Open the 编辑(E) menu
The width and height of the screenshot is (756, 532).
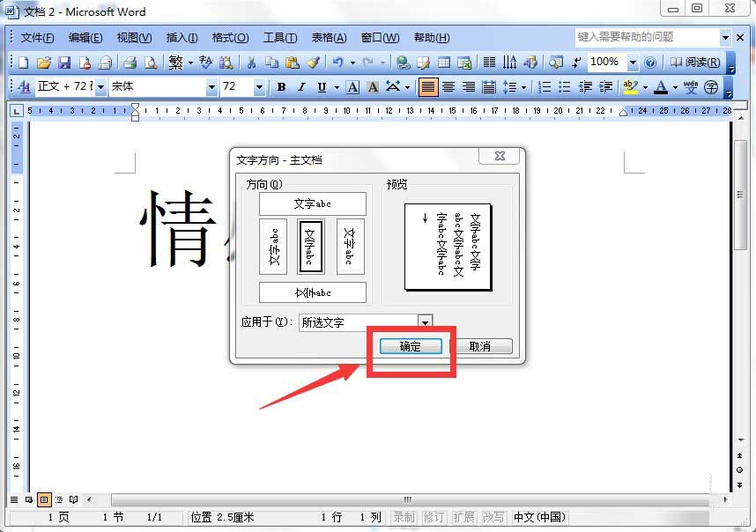pyautogui.click(x=85, y=37)
